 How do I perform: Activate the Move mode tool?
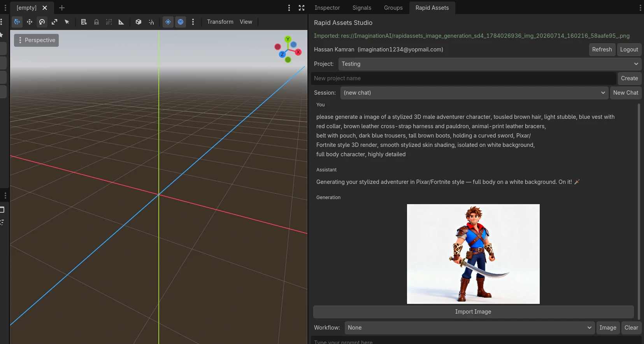click(30, 22)
